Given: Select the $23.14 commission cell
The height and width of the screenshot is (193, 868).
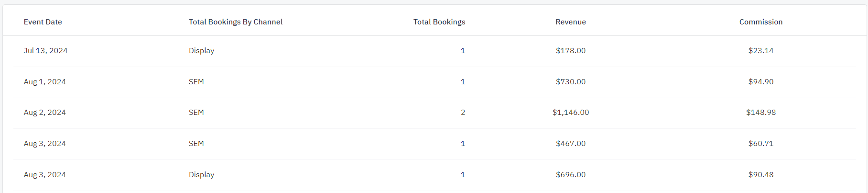Looking at the screenshot, I should point(760,51).
